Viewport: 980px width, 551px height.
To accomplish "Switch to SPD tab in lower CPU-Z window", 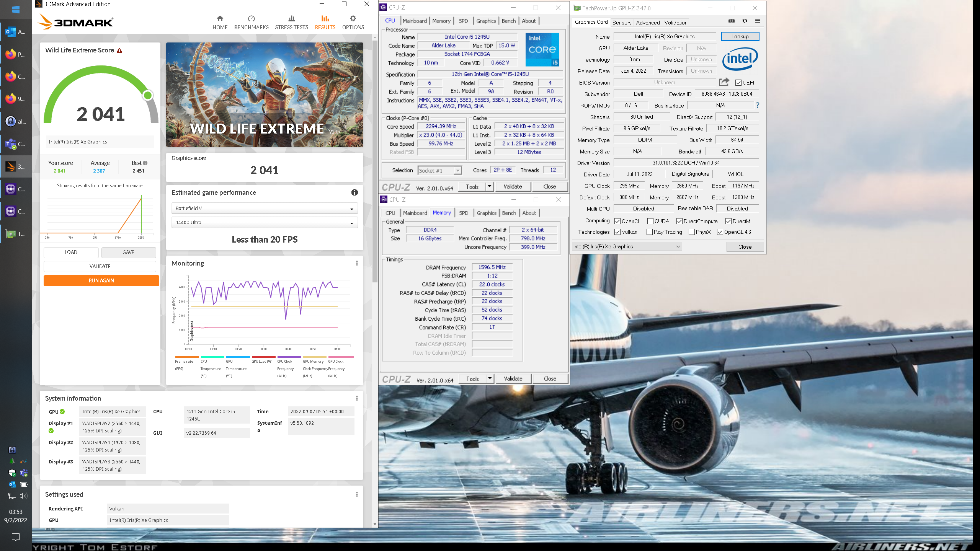I will coord(464,213).
